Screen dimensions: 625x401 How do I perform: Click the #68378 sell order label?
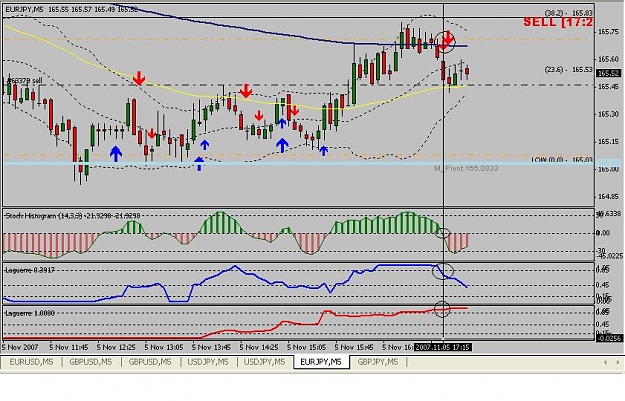(24, 81)
